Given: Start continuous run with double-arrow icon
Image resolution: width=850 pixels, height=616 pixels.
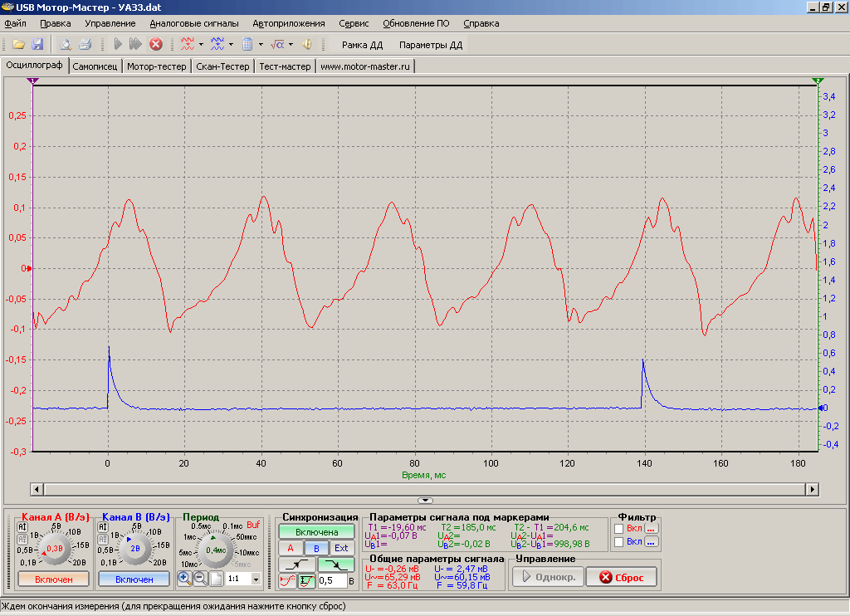Looking at the screenshot, I should coord(135,45).
